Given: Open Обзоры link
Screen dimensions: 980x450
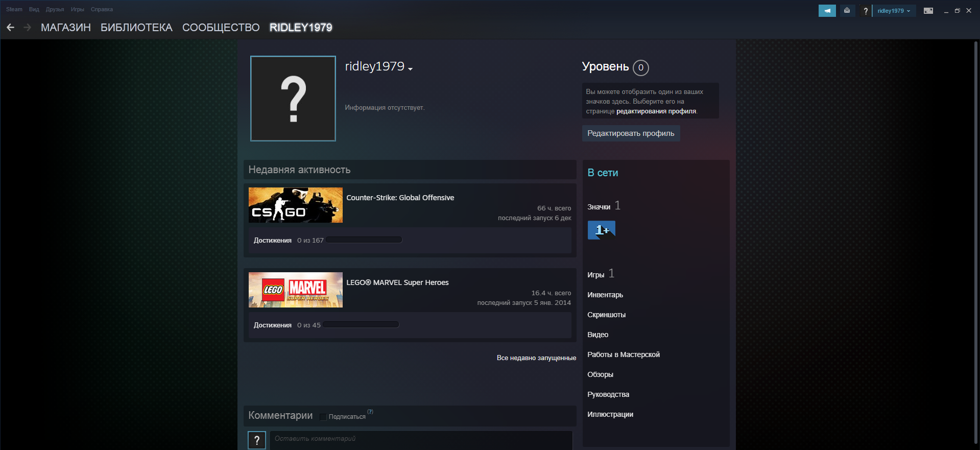Looking at the screenshot, I should (x=600, y=374).
